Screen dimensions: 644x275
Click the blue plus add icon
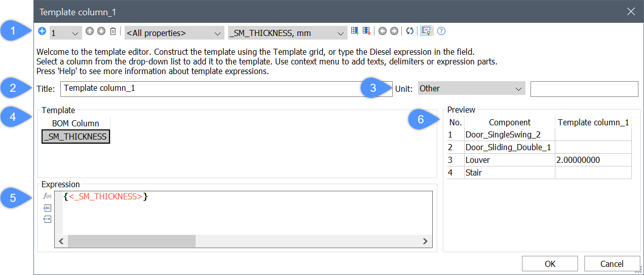pos(42,31)
